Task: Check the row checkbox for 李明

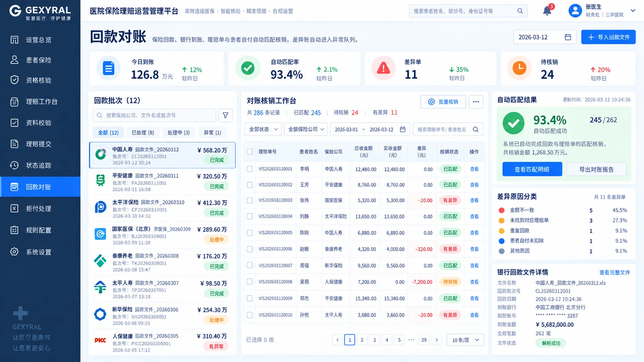Action: tap(250, 169)
